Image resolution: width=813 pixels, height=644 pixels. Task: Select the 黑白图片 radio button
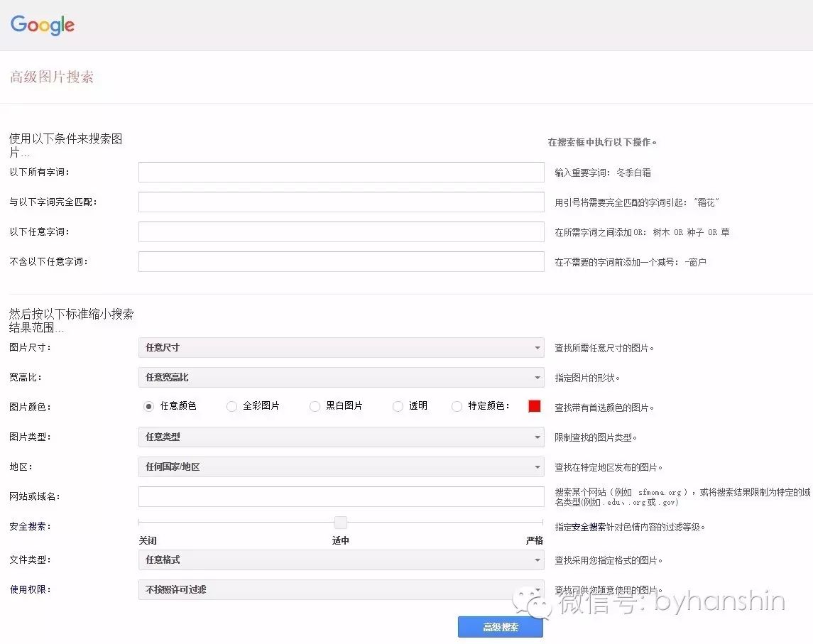click(315, 407)
